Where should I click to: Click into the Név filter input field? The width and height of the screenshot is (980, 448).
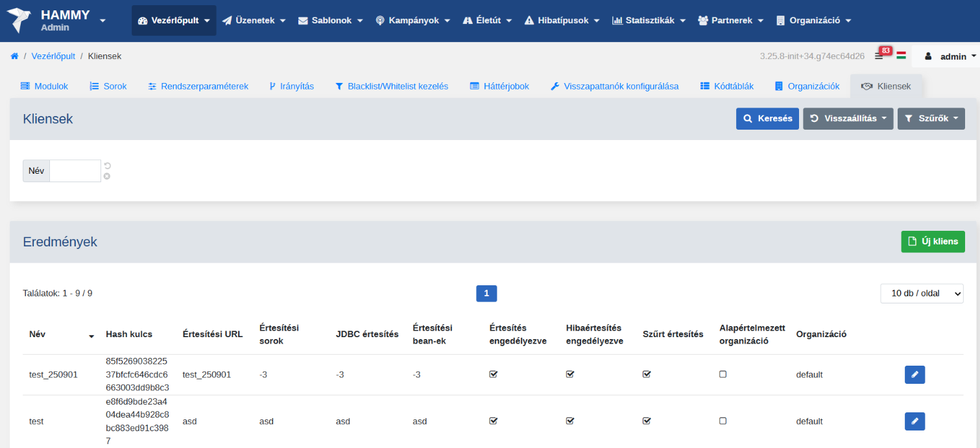tap(75, 171)
